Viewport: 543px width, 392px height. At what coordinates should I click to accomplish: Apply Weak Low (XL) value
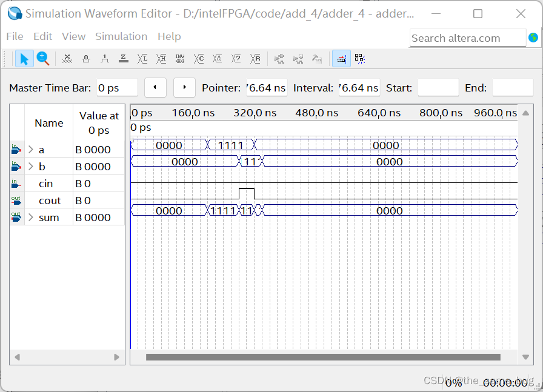(142, 59)
